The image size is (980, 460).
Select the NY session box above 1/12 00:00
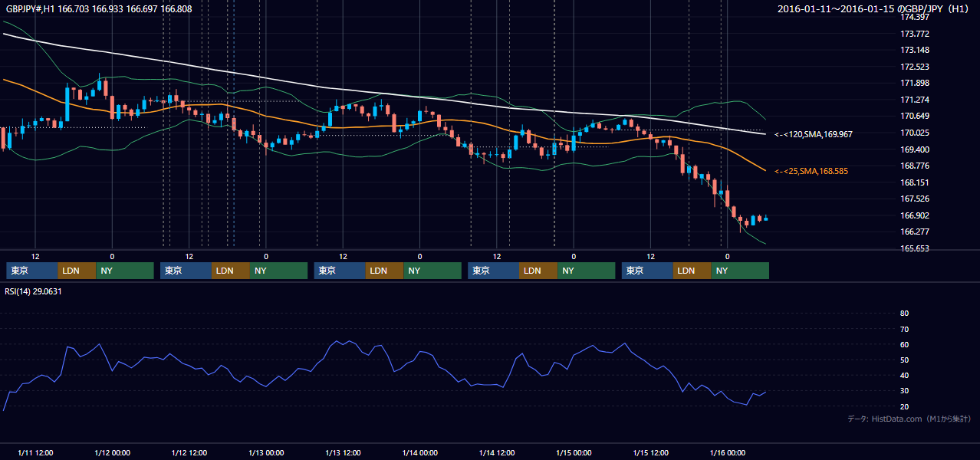(x=125, y=271)
